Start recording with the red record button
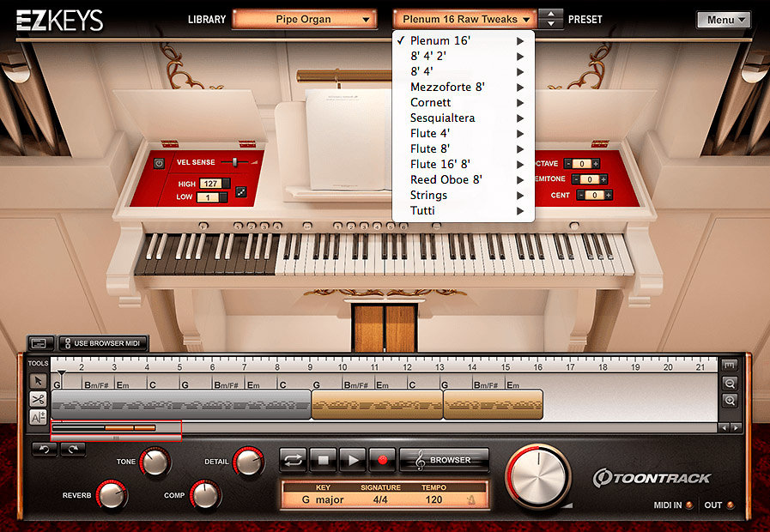This screenshot has width=770, height=532. [383, 460]
